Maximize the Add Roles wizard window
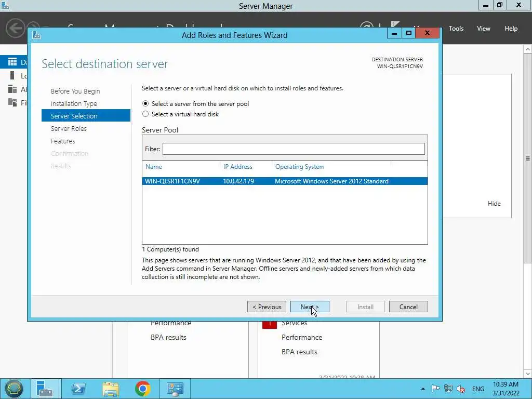532x399 pixels. click(x=408, y=33)
